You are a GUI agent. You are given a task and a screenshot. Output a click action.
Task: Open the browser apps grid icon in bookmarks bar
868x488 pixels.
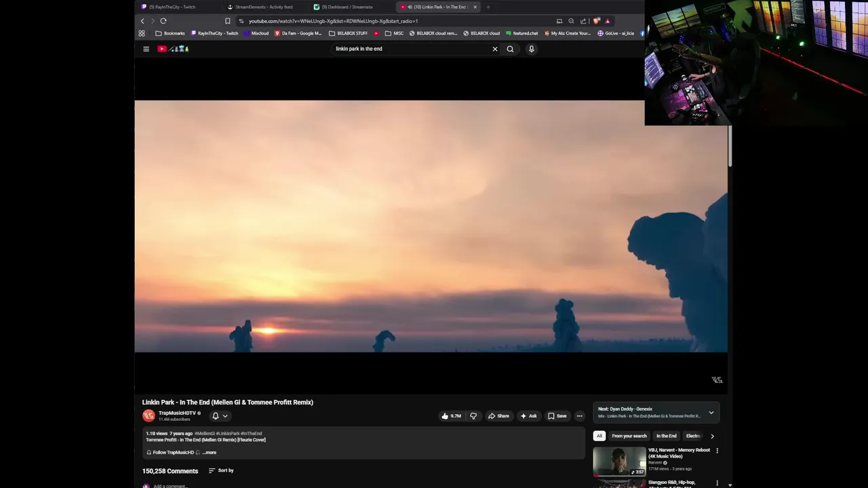142,33
